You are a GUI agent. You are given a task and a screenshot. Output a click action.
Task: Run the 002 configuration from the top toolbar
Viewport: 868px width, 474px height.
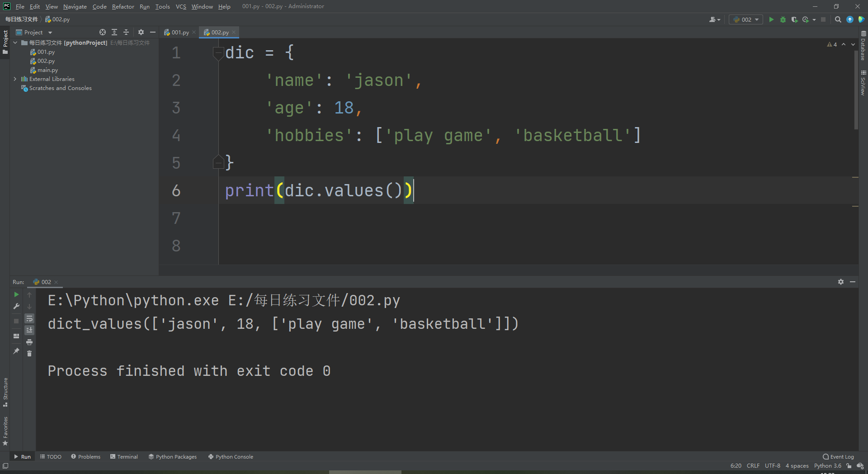coord(771,19)
